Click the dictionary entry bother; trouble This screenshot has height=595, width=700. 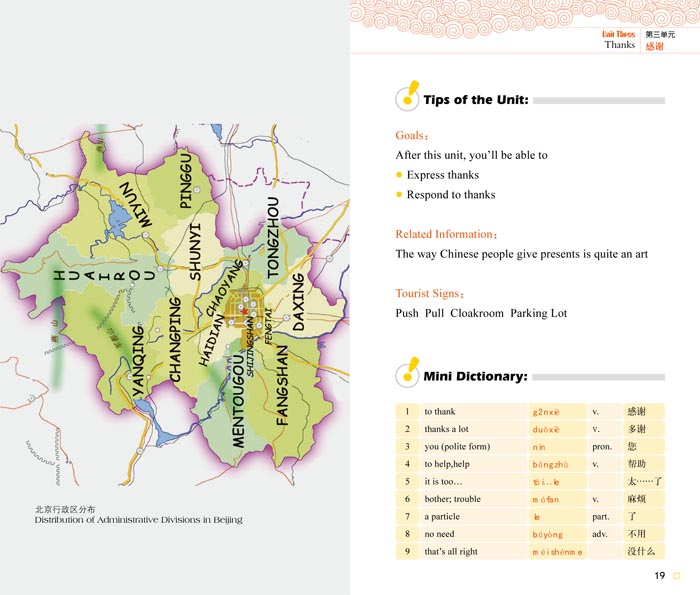[453, 499]
